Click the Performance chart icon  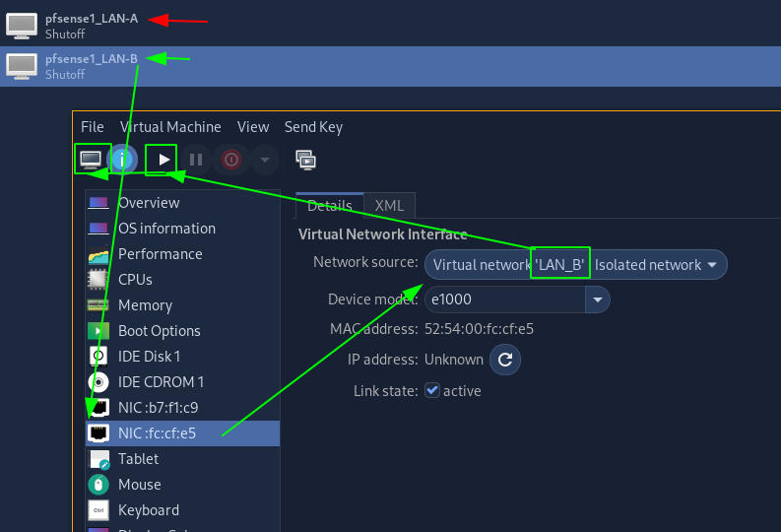coord(98,255)
